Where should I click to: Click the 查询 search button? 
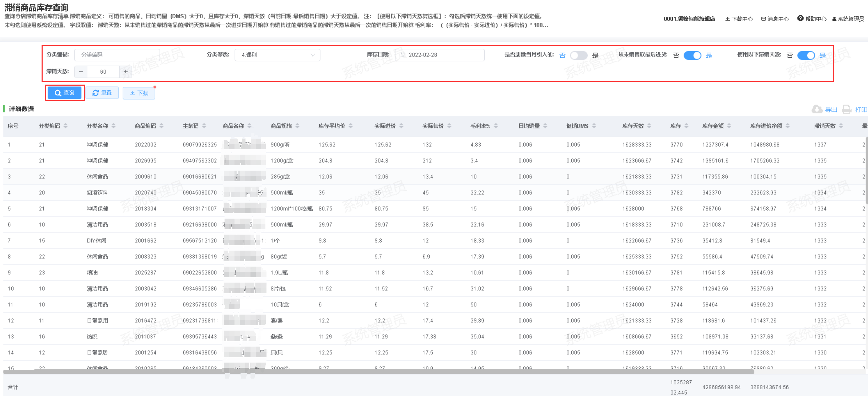click(65, 93)
